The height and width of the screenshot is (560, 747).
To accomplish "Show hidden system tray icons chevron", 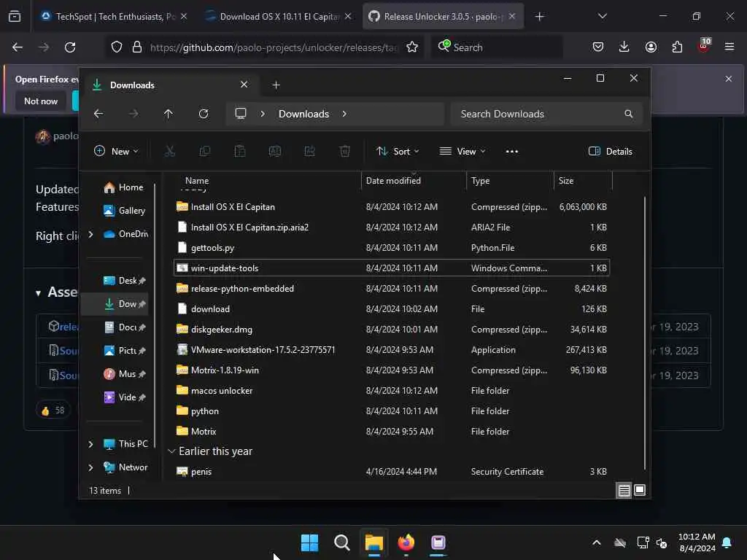I will point(597,542).
